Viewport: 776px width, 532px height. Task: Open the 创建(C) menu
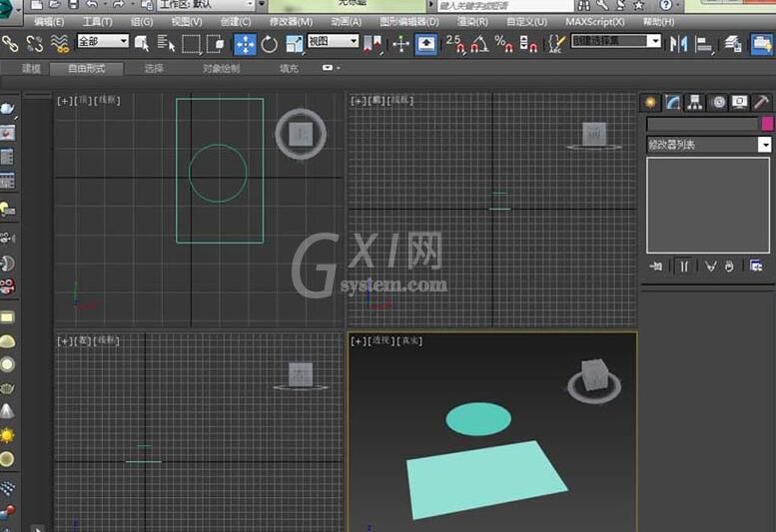coord(236,22)
